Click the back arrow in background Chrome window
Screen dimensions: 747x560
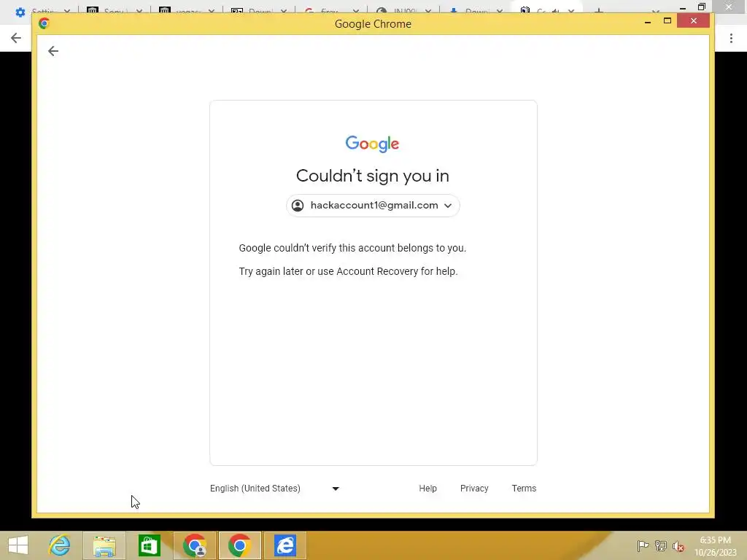tap(16, 38)
